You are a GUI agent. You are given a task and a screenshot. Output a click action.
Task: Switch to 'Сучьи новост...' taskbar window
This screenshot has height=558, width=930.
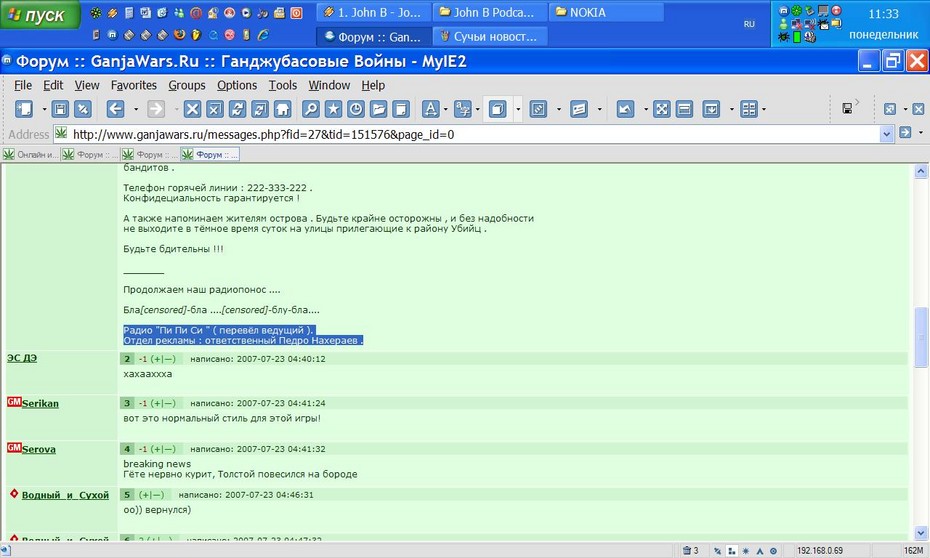(491, 37)
